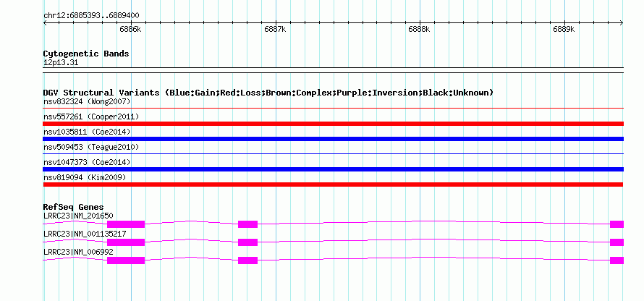The height and width of the screenshot is (301, 644).
Task: Click second small exon of NM_201650
Action: 247,224
